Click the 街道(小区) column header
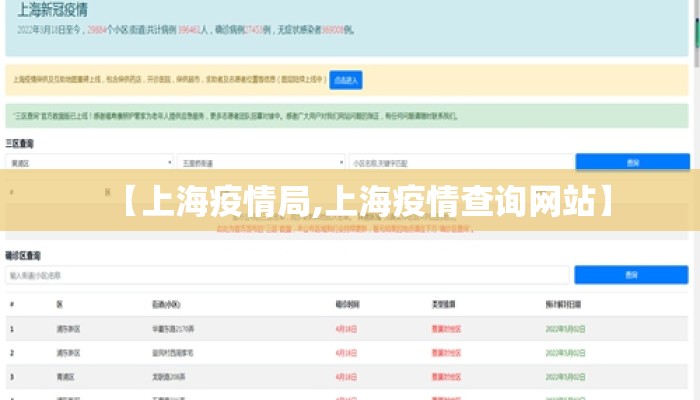Viewport: 700px width, 400px height. (x=166, y=303)
